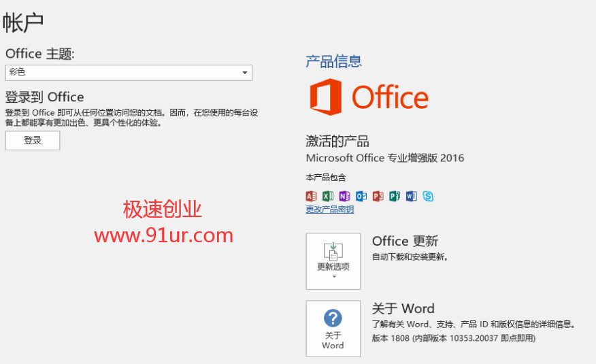Click the OneNote app icon
Screen dimensions: 596x364
tap(344, 196)
